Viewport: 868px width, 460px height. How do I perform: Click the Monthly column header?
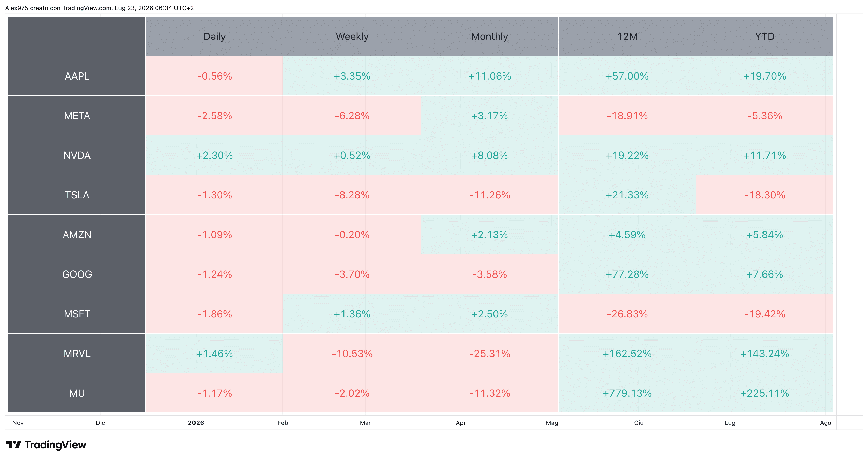[x=489, y=36]
